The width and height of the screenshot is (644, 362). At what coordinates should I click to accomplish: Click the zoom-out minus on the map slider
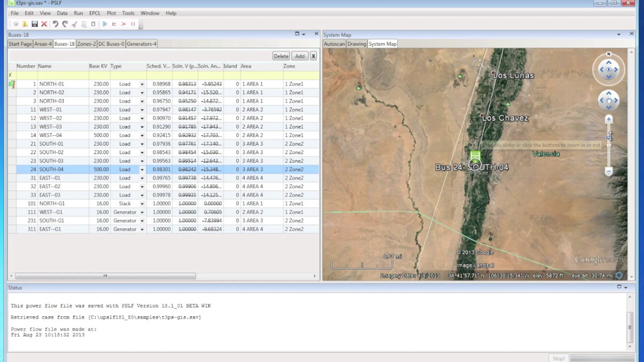coord(609,172)
